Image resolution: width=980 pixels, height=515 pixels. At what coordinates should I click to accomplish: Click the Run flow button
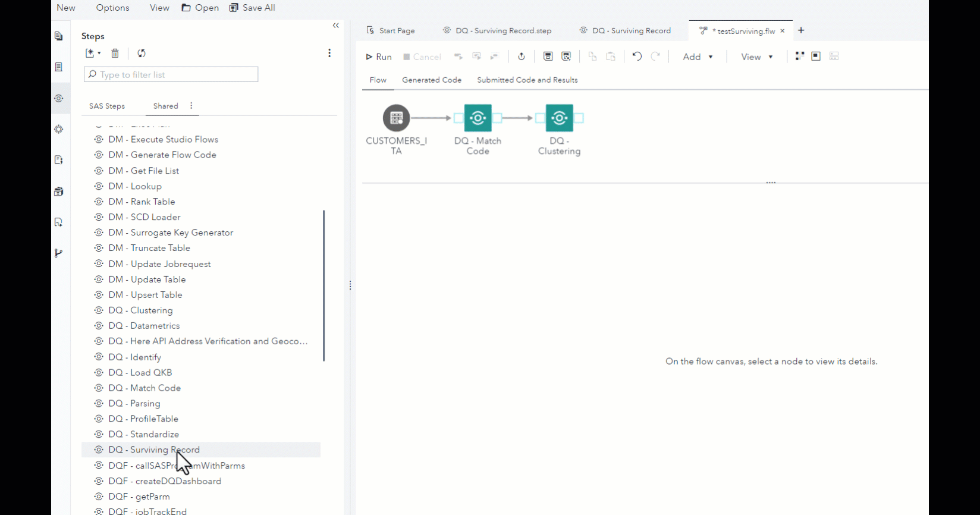pos(378,56)
